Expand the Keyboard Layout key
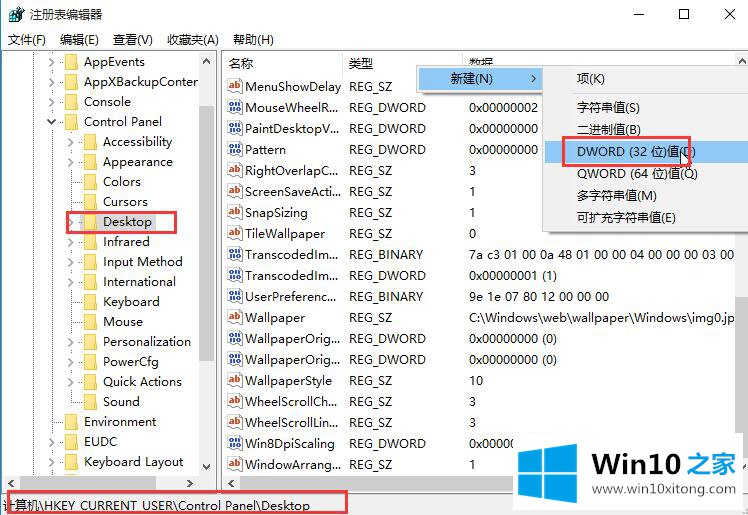This screenshot has width=748, height=515. coord(52,462)
